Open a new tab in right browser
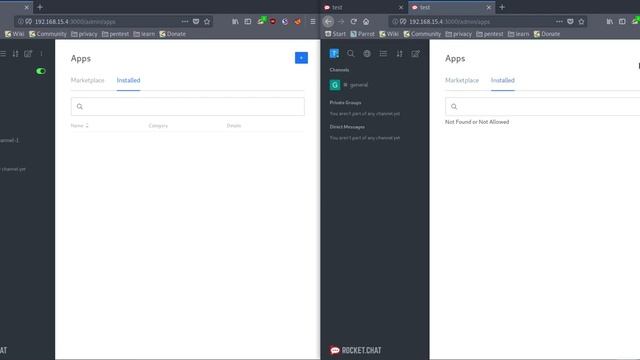640x360 pixels. (502, 7)
